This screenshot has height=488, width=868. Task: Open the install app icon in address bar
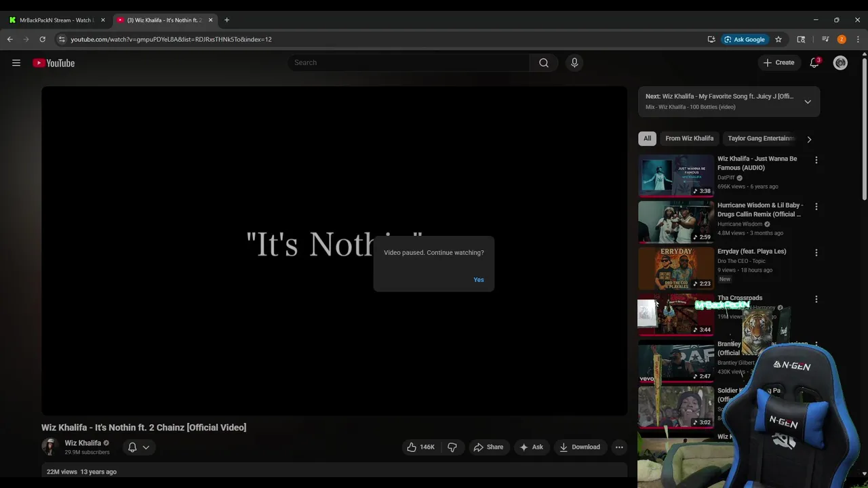(x=711, y=39)
